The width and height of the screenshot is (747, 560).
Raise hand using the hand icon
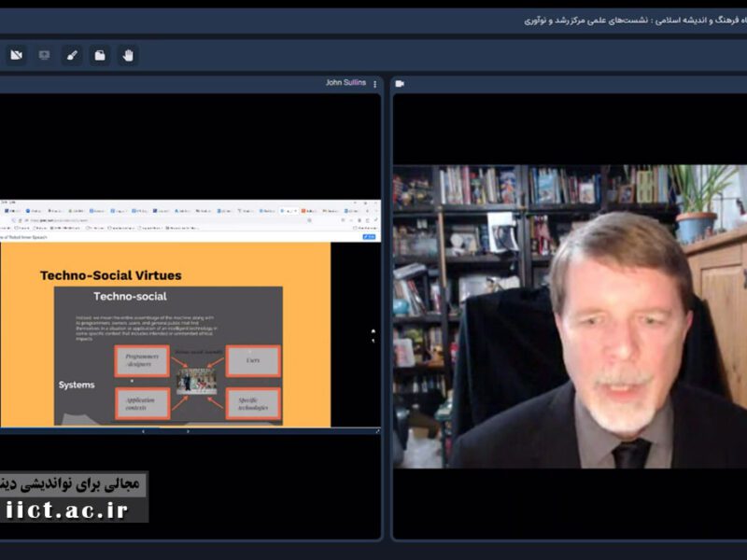[x=128, y=55]
